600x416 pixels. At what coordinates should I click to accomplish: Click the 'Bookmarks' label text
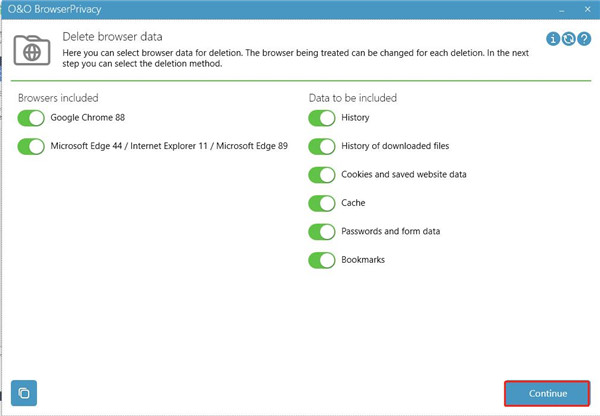[x=363, y=260]
